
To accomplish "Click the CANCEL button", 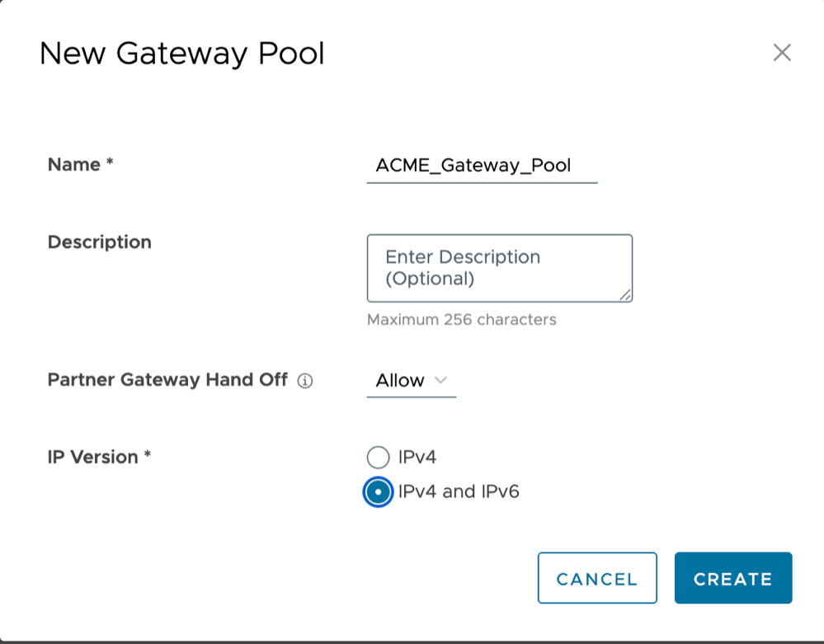I will [x=597, y=578].
